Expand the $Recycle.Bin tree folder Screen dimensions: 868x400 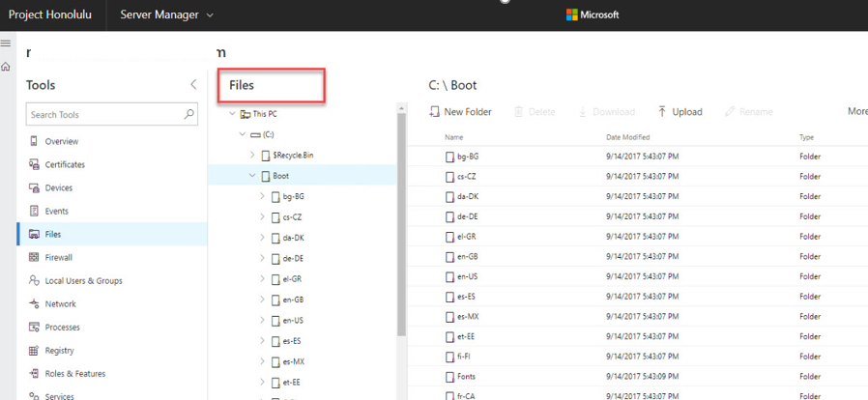click(252, 156)
